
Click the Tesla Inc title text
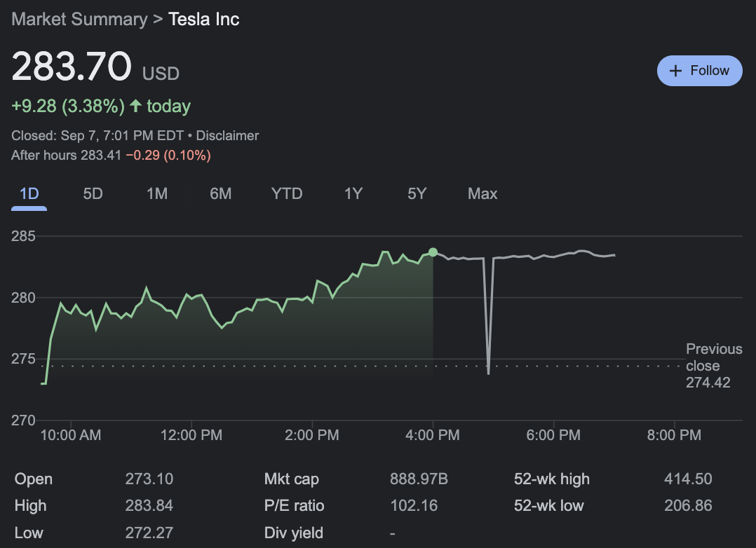coord(204,20)
